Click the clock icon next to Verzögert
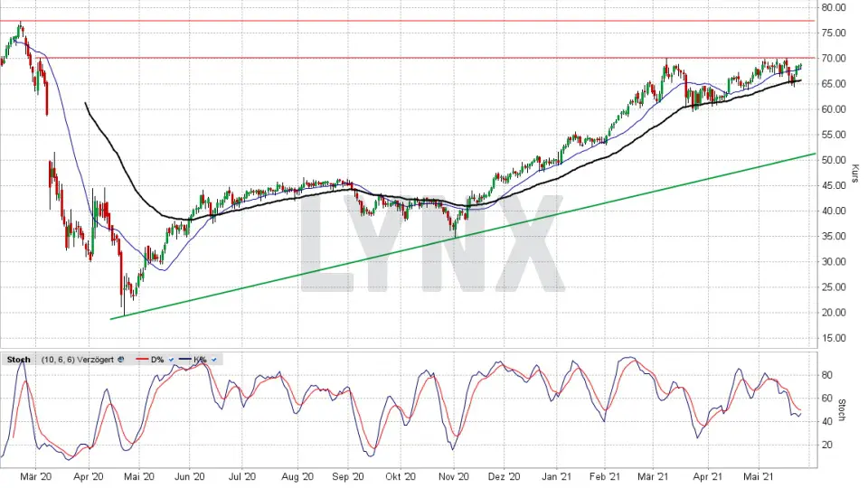Image resolution: width=868 pixels, height=488 pixels. point(121,360)
